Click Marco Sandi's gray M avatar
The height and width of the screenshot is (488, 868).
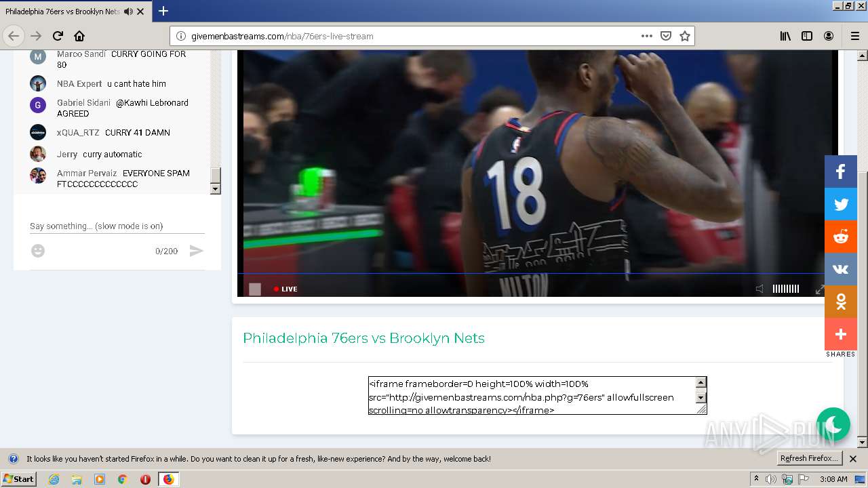[38, 56]
